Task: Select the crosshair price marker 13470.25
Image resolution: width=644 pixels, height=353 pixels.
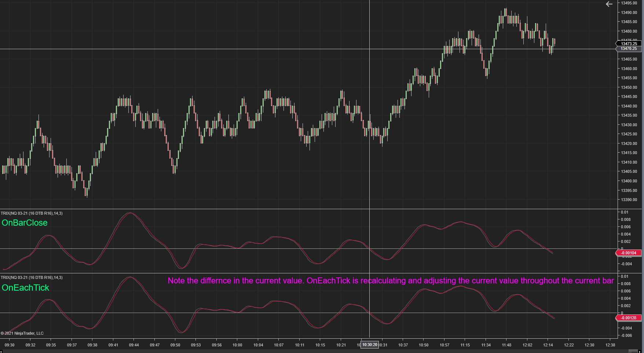Action: click(x=629, y=48)
